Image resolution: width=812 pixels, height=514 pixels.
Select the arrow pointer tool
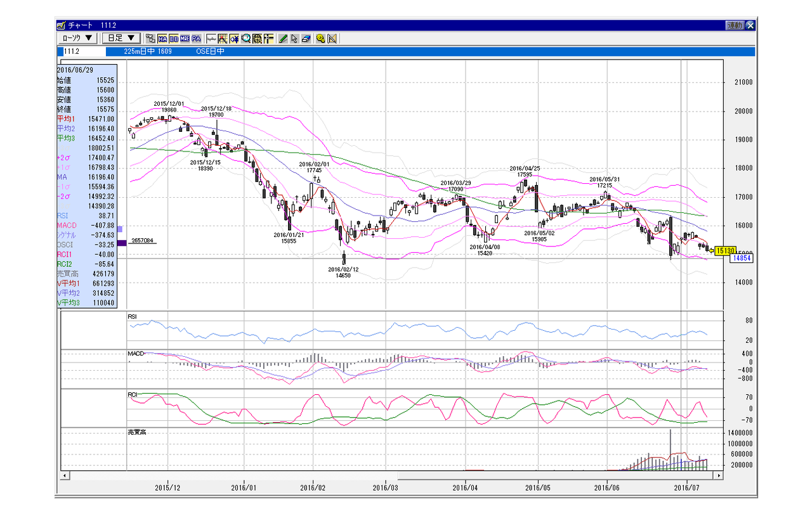coord(294,38)
